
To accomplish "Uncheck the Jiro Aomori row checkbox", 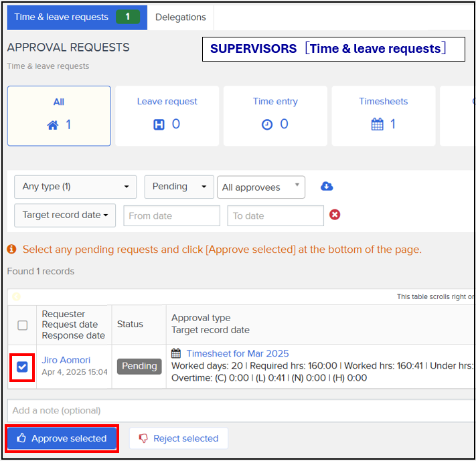I will (x=22, y=367).
